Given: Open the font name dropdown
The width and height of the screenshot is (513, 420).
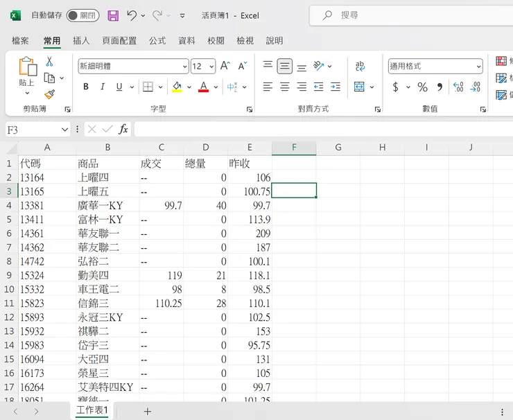Looking at the screenshot, I should (x=184, y=67).
